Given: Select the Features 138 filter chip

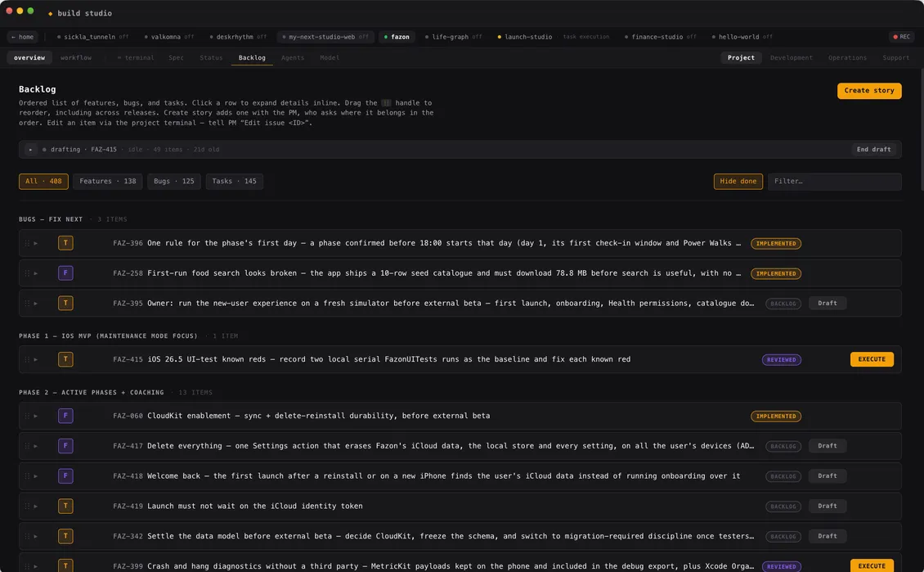Looking at the screenshot, I should coord(108,181).
